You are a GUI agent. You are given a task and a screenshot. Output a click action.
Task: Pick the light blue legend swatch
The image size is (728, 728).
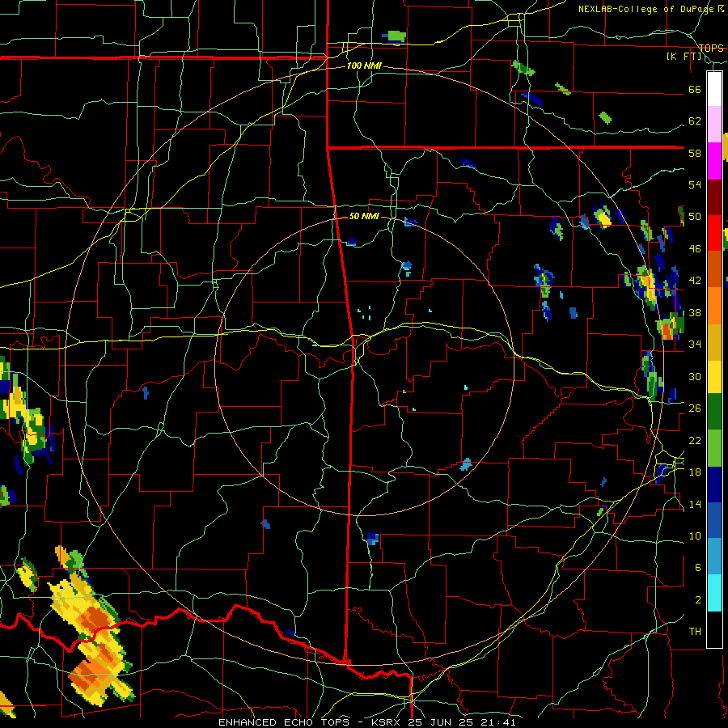point(714,557)
